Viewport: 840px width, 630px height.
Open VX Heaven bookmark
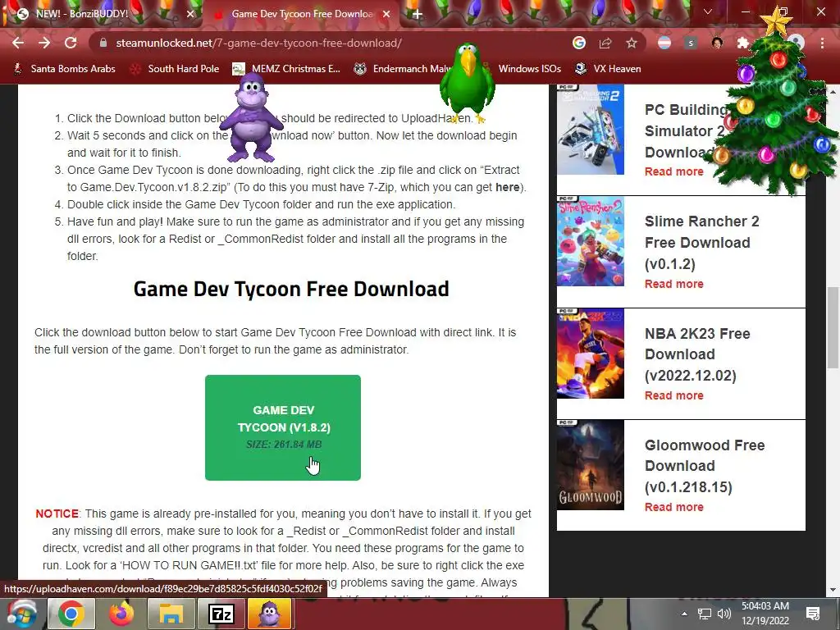(608, 69)
